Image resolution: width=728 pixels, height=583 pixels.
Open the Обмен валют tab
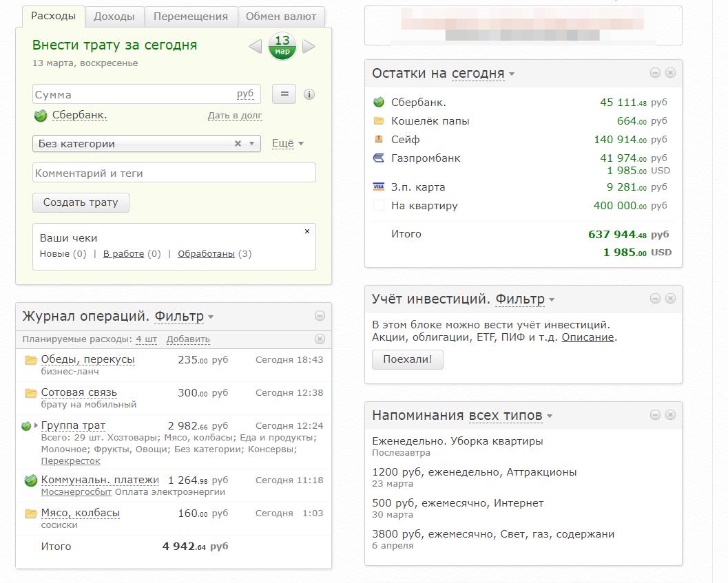pyautogui.click(x=281, y=17)
